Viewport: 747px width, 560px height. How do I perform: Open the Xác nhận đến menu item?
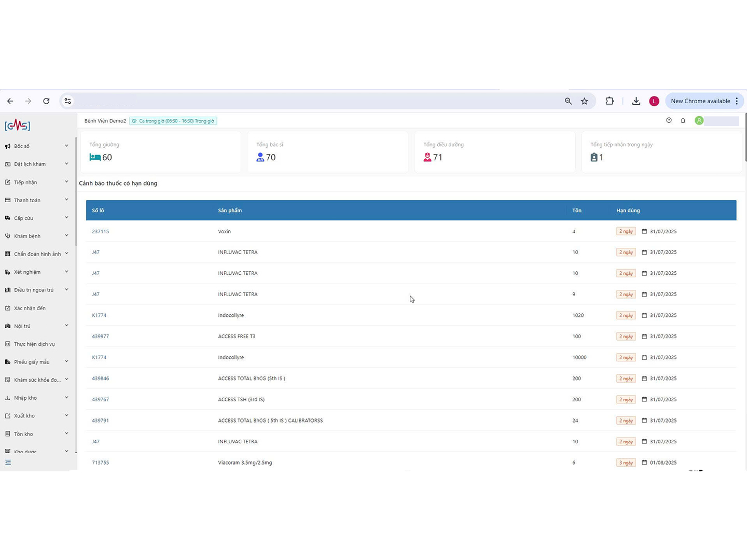click(30, 308)
